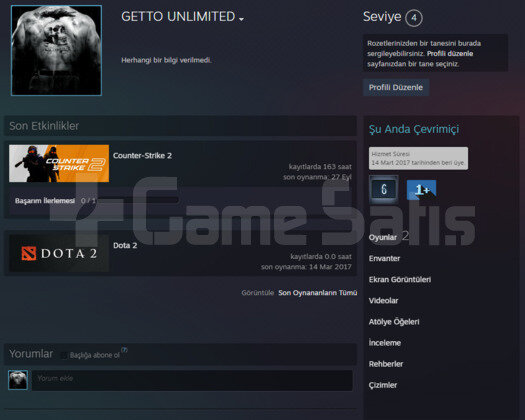Open the Çizimler link
Image resolution: width=525 pixels, height=420 pixels.
coord(383,385)
